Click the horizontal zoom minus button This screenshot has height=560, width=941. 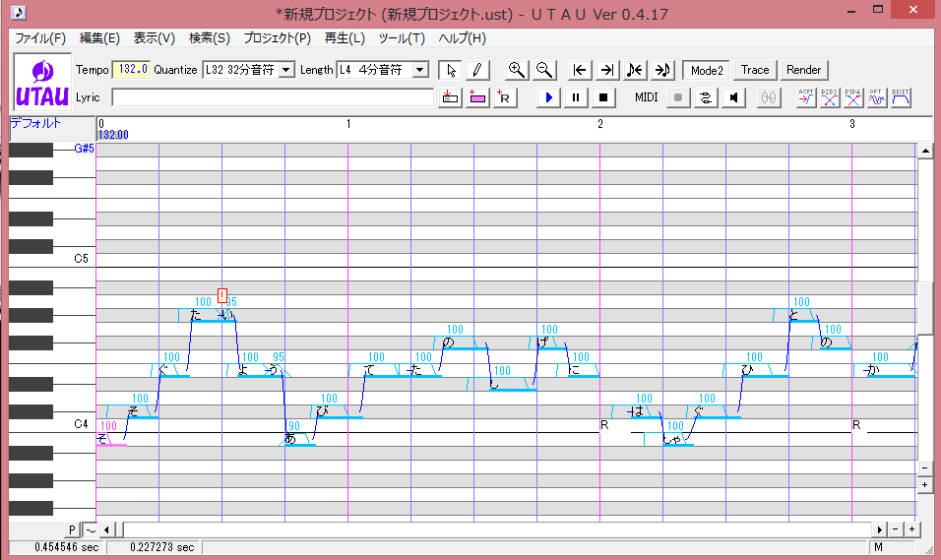(896, 529)
